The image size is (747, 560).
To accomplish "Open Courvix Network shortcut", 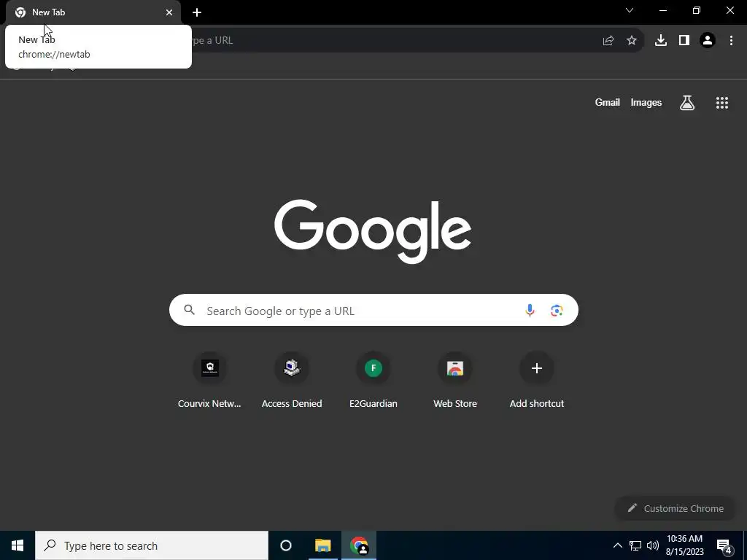I will (x=209, y=381).
